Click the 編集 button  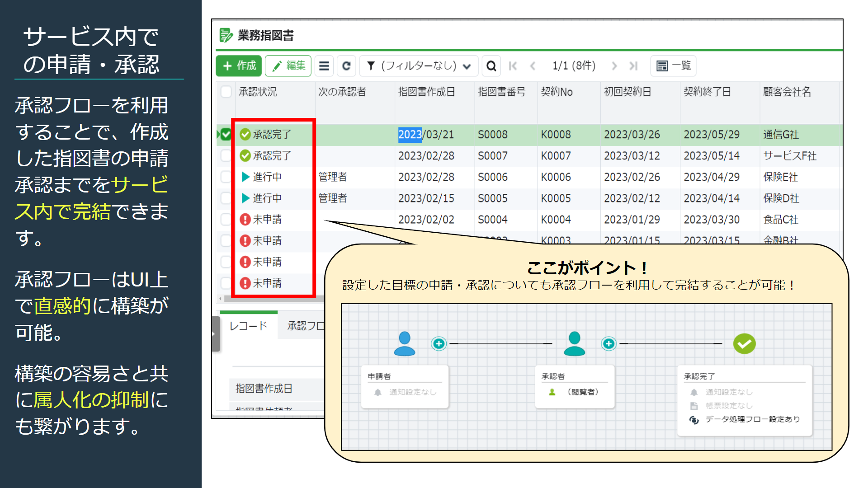tap(288, 66)
